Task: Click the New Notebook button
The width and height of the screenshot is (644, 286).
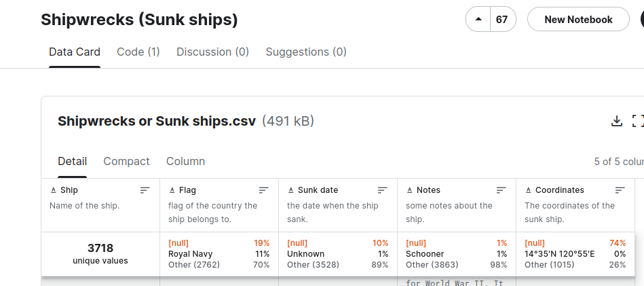Action: (578, 20)
